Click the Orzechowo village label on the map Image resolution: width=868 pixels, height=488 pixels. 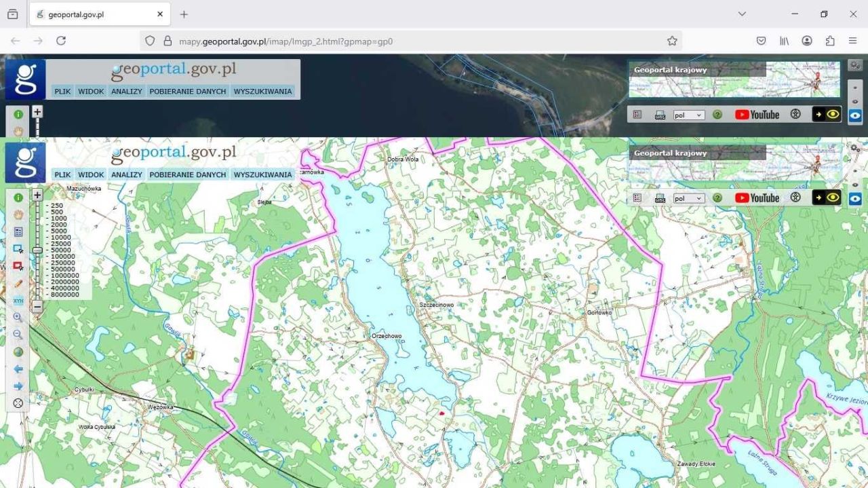click(x=387, y=336)
